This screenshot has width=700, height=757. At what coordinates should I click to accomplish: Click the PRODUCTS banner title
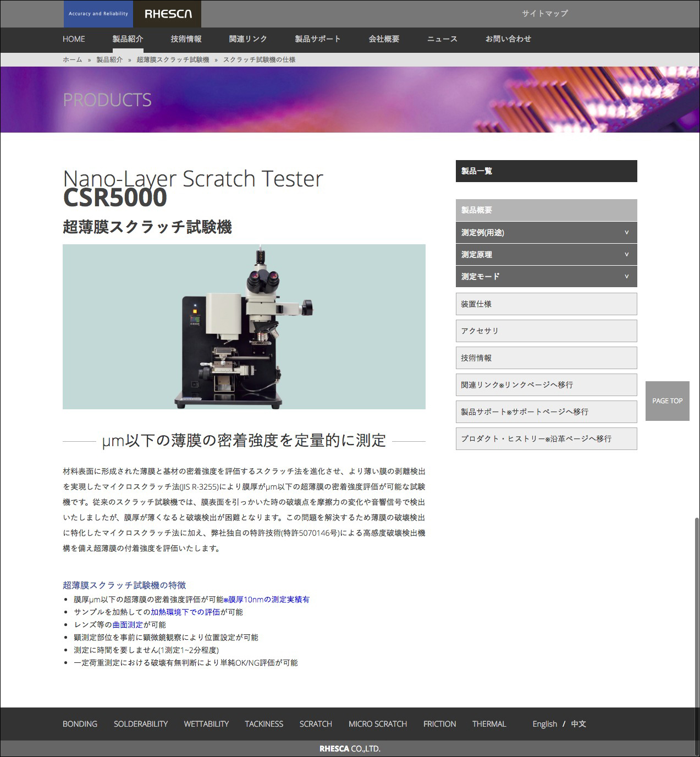click(x=107, y=100)
